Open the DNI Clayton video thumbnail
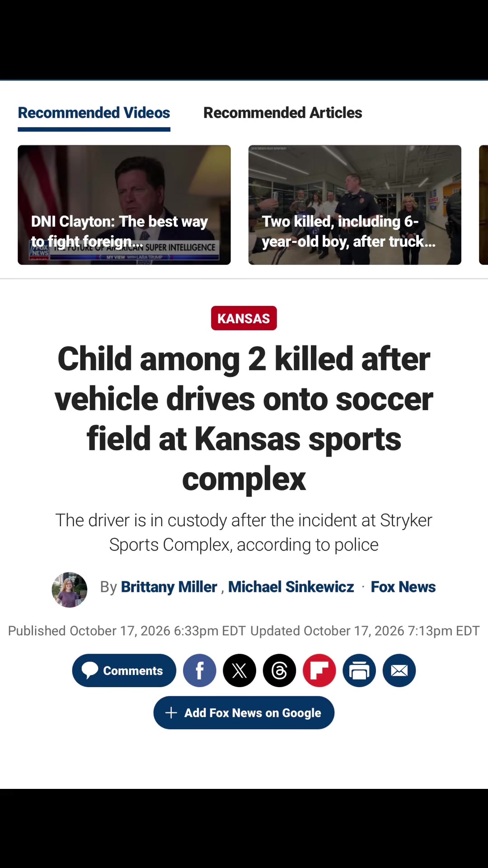 tap(124, 205)
